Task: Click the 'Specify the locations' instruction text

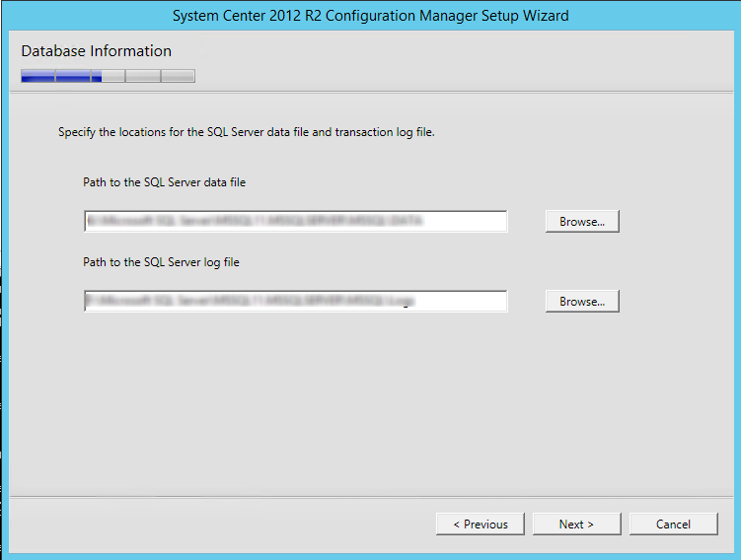Action: (x=247, y=132)
